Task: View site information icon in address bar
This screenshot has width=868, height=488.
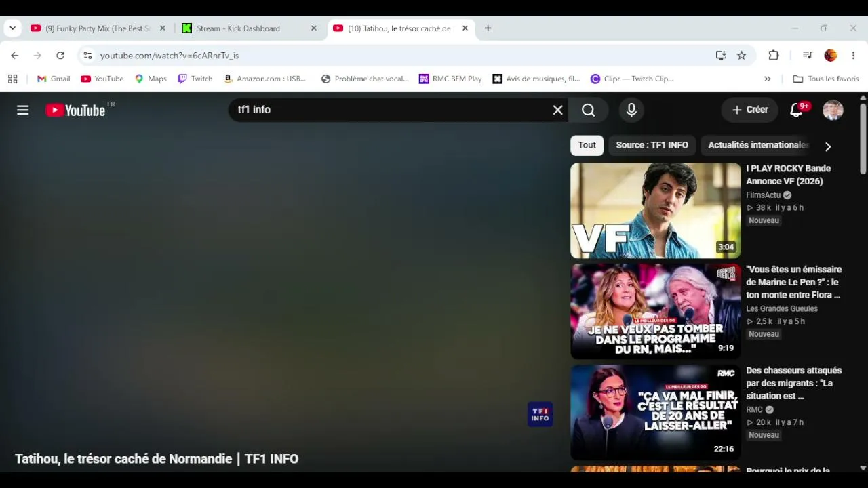Action: coord(87,56)
